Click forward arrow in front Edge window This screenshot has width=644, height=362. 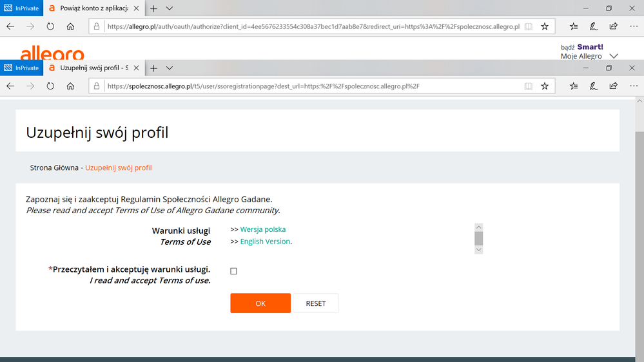coord(30,86)
